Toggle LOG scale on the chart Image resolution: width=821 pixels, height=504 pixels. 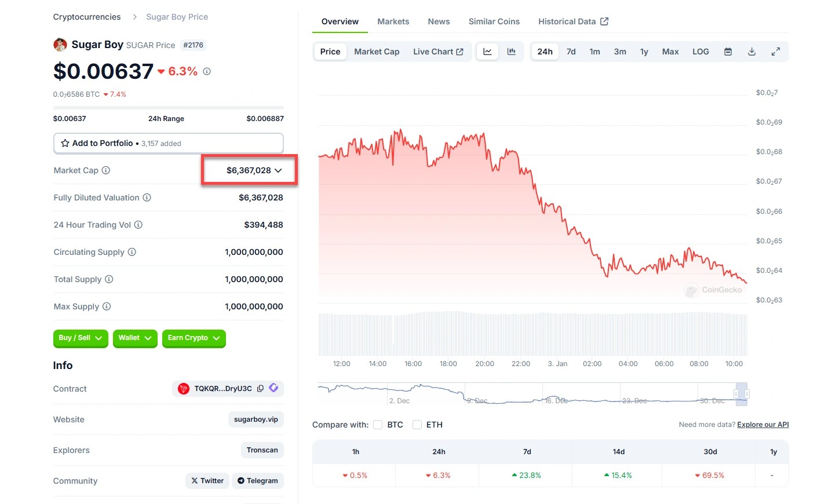[700, 52]
